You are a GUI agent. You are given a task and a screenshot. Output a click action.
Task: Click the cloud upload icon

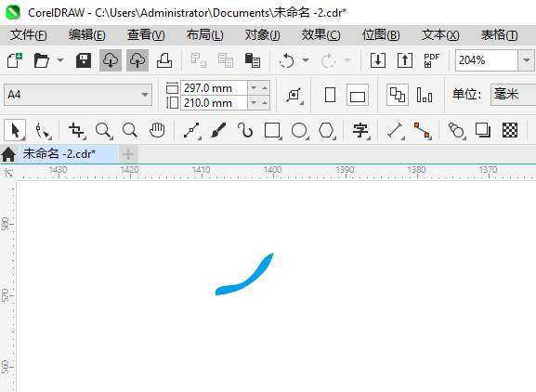(x=137, y=60)
